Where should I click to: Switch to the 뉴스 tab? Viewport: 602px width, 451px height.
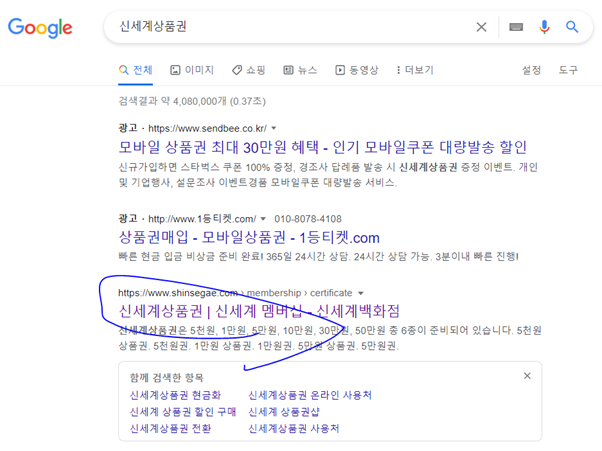(x=300, y=70)
